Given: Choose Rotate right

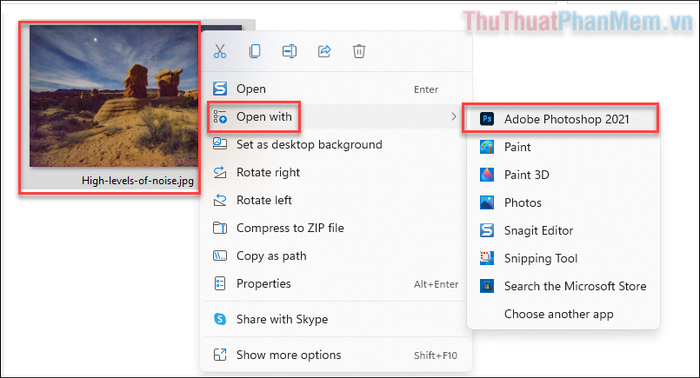Looking at the screenshot, I should tap(336, 172).
